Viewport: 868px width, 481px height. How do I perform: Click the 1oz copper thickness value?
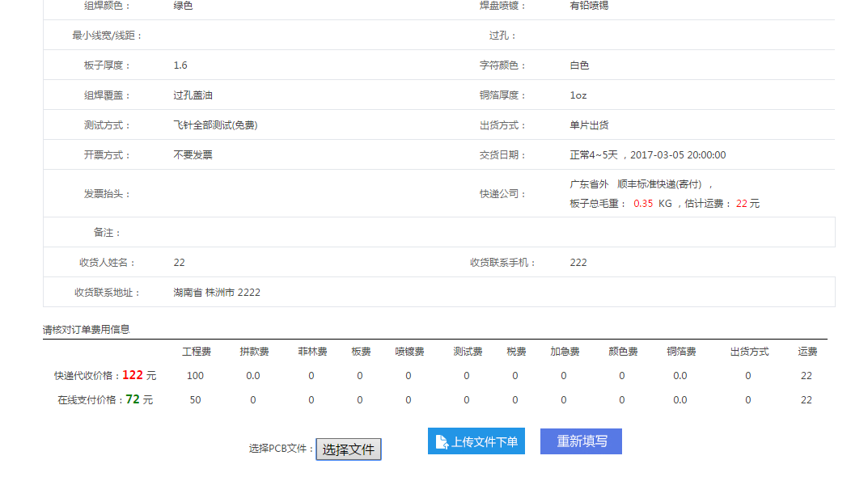pos(578,95)
